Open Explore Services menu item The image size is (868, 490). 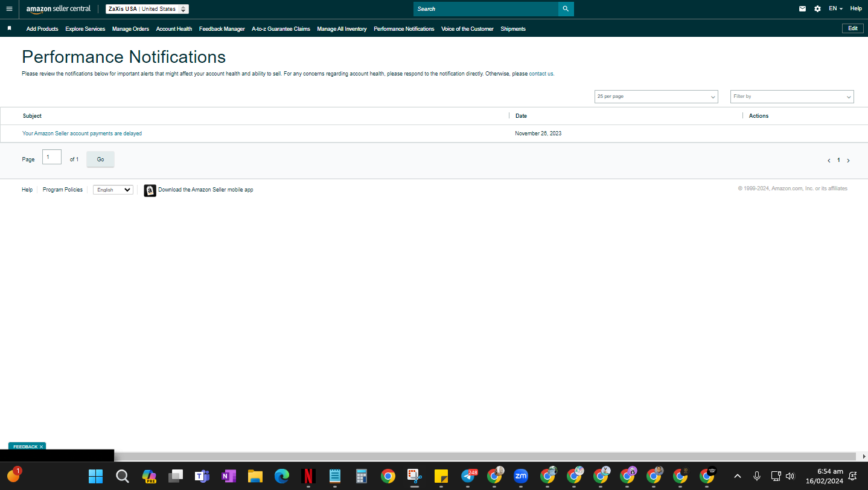click(x=85, y=29)
